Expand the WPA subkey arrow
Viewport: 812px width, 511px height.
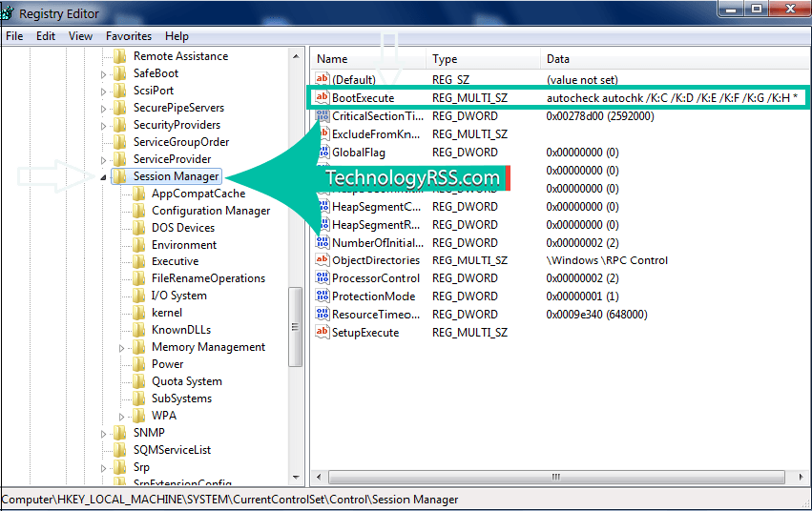click(121, 417)
